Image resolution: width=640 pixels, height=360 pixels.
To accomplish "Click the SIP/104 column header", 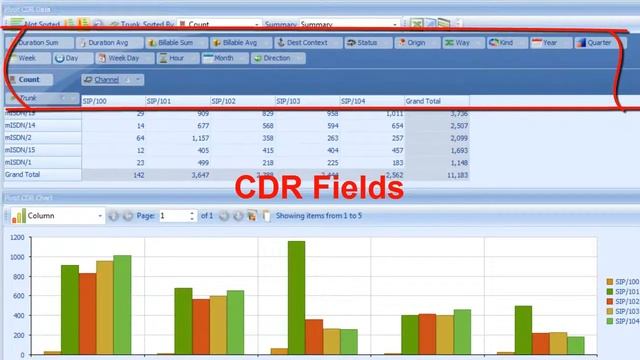I will coord(372,101).
